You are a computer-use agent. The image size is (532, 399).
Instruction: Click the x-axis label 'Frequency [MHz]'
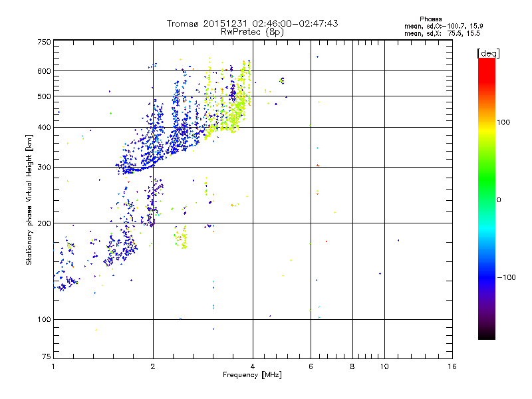[x=252, y=375]
